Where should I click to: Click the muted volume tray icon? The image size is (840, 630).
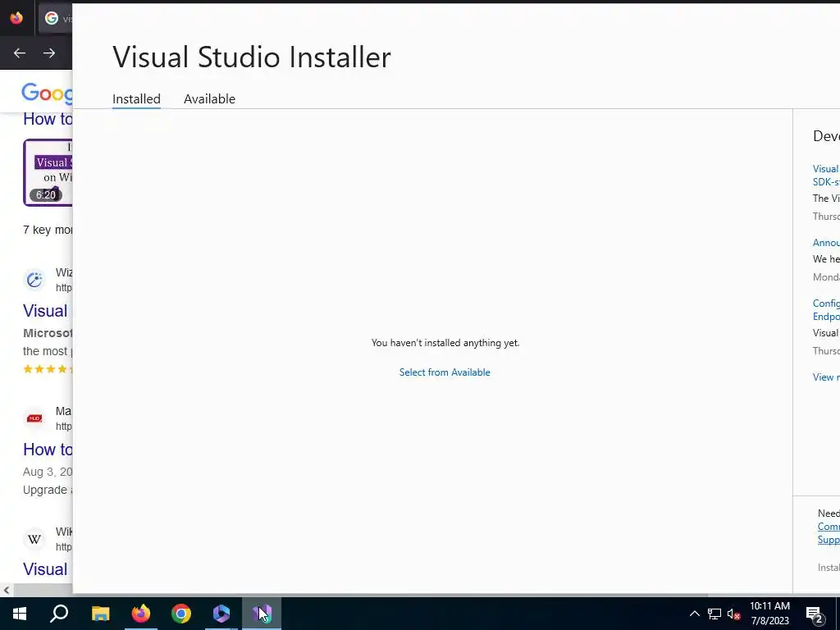click(x=734, y=614)
